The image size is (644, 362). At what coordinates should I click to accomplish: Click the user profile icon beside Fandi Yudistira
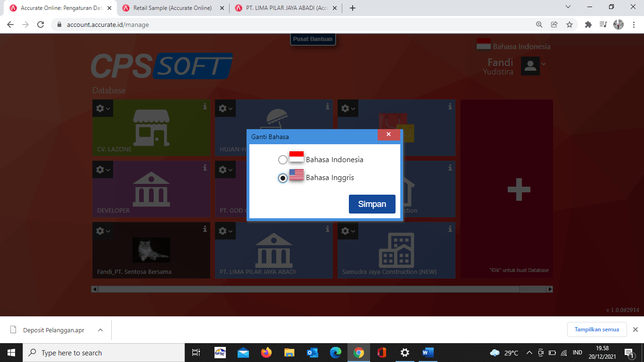point(530,66)
